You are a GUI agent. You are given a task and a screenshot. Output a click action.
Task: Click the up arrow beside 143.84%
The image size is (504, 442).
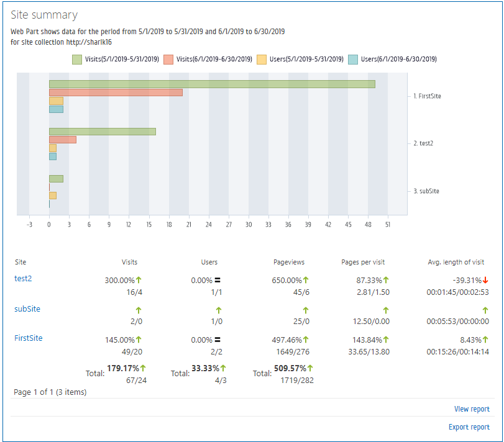pyautogui.click(x=386, y=340)
